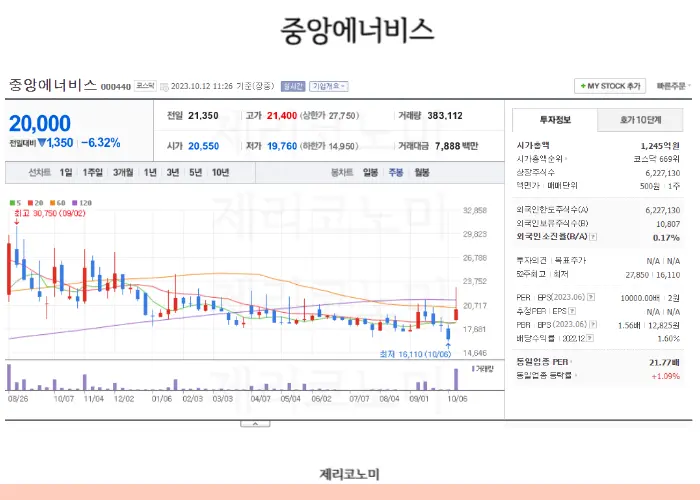Open help icon beside 추정PER EPS

572,311
